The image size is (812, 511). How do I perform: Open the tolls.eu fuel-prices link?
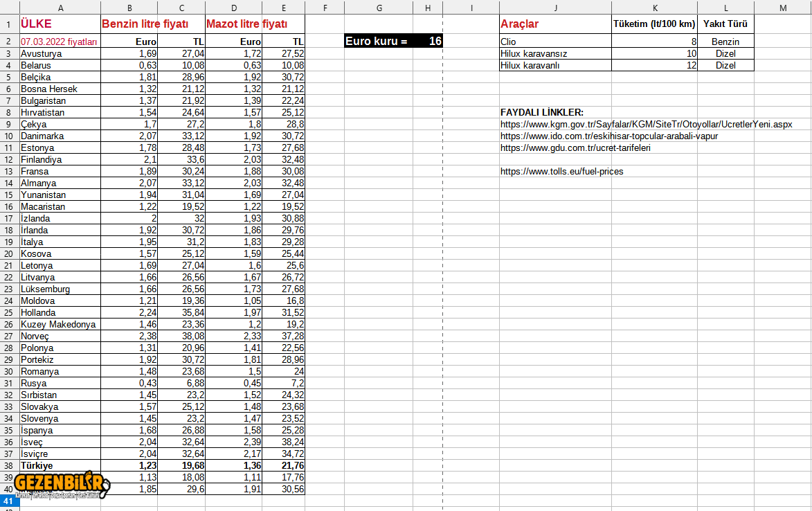tap(561, 172)
